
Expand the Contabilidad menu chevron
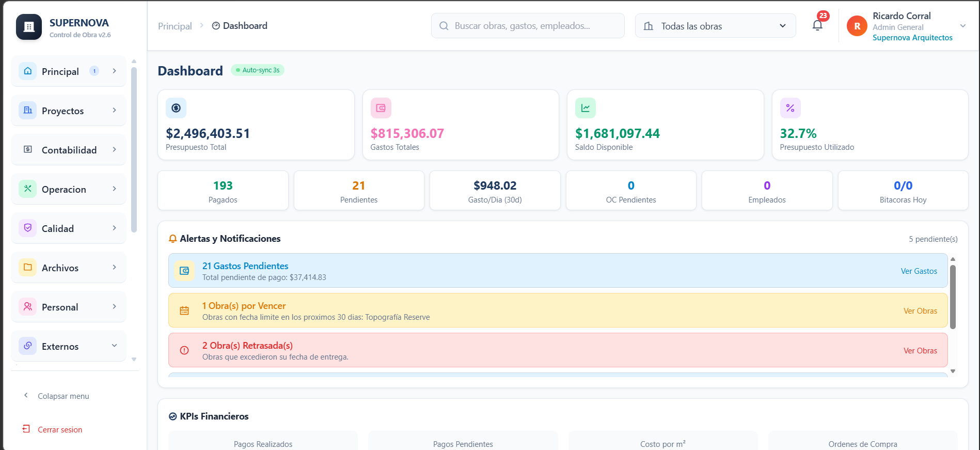click(114, 149)
